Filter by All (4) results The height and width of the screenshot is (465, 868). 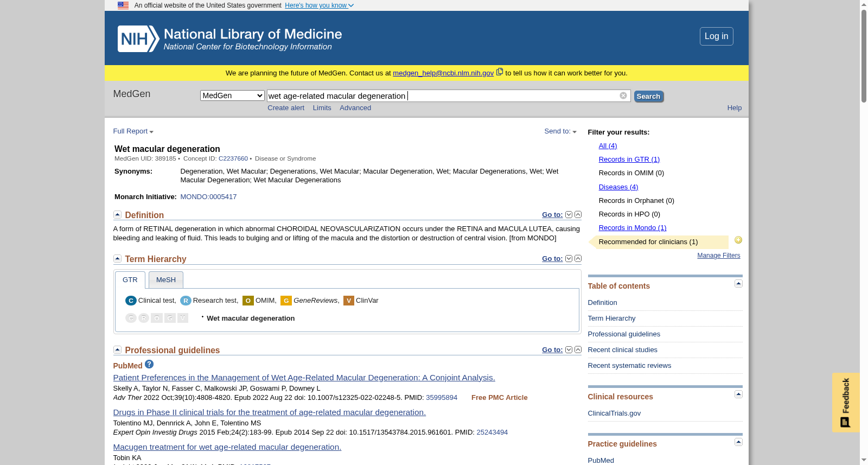608,146
